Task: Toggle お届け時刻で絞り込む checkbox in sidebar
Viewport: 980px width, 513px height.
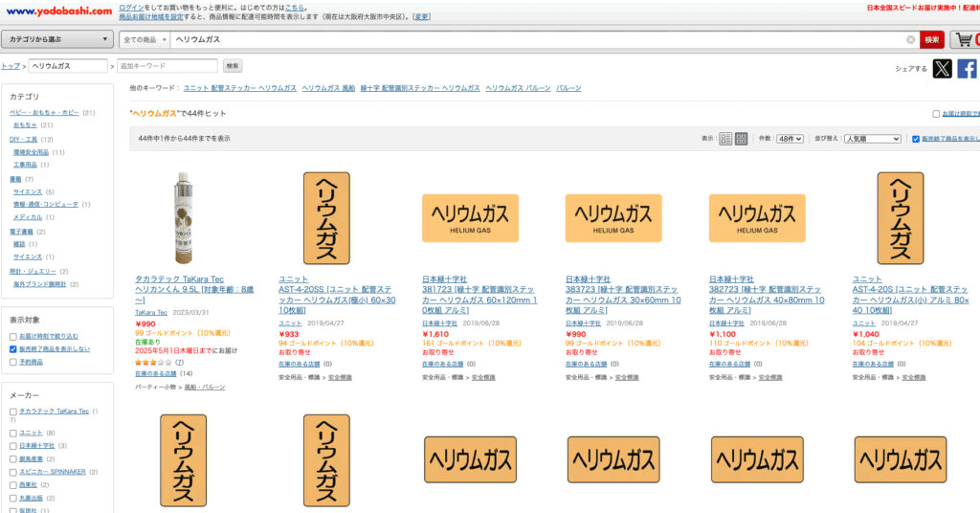Action: 13,336
